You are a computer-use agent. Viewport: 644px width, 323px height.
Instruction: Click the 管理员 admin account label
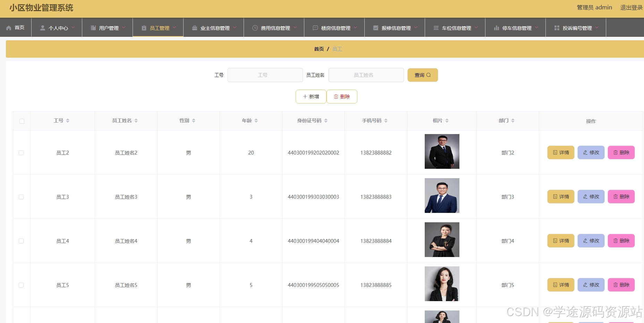594,8
